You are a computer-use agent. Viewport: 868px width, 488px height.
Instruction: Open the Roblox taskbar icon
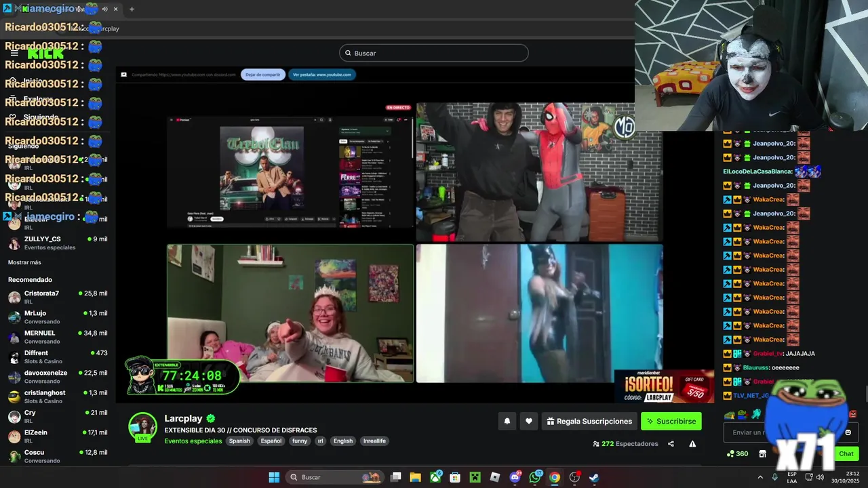[495, 477]
